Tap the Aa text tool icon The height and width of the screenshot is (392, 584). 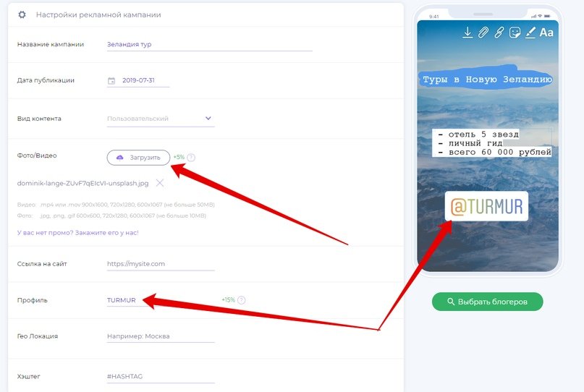coord(546,33)
